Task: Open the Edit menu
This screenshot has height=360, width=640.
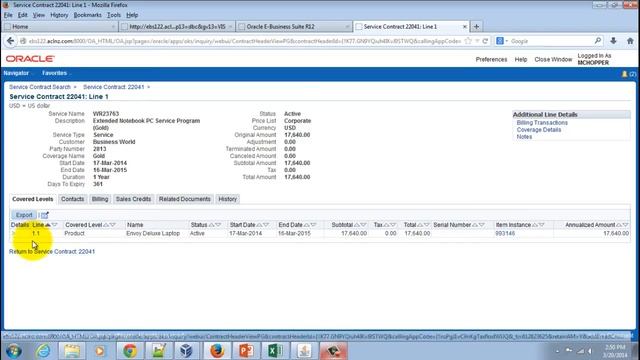Action: coord(22,15)
